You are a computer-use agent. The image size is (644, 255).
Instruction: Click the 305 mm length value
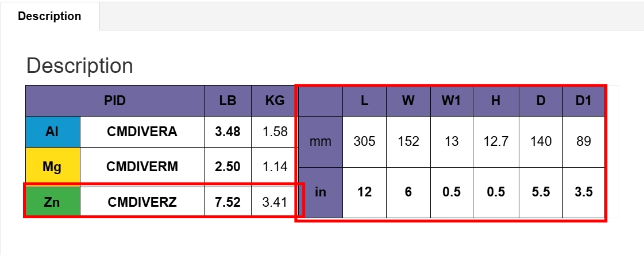(x=364, y=141)
